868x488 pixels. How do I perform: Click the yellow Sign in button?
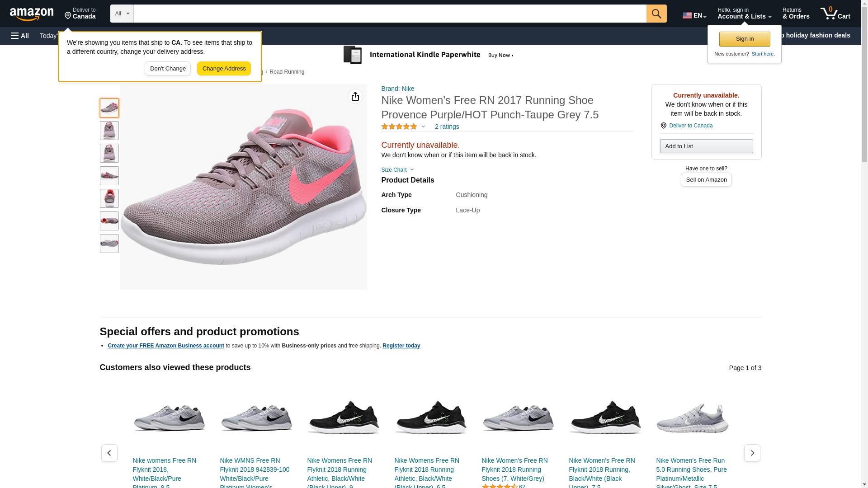click(x=744, y=39)
